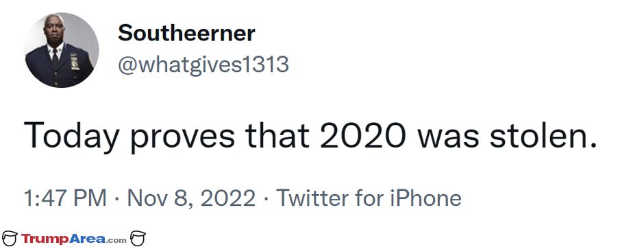Click the right mug icon after .com
644x247 pixels.
(138, 238)
